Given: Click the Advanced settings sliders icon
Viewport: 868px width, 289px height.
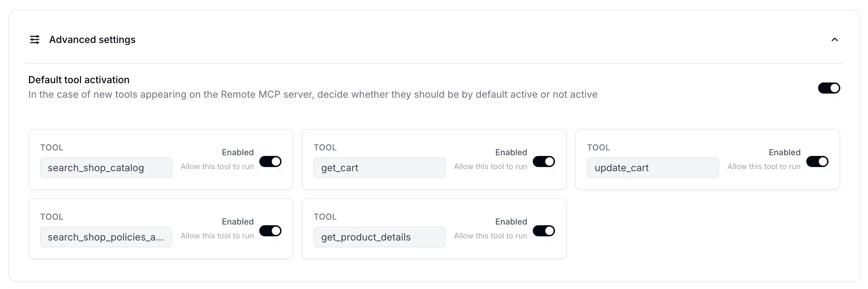Looking at the screenshot, I should tap(35, 40).
